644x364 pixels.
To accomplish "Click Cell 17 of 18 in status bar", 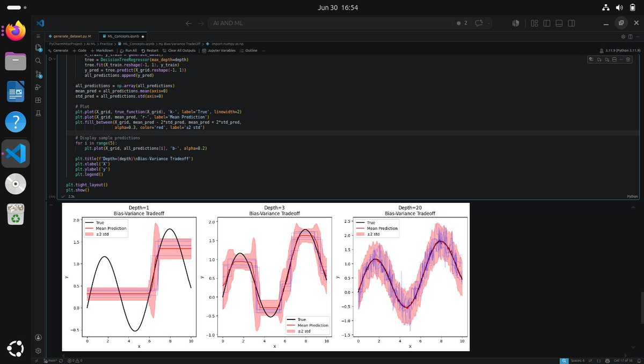I will [x=623, y=361].
